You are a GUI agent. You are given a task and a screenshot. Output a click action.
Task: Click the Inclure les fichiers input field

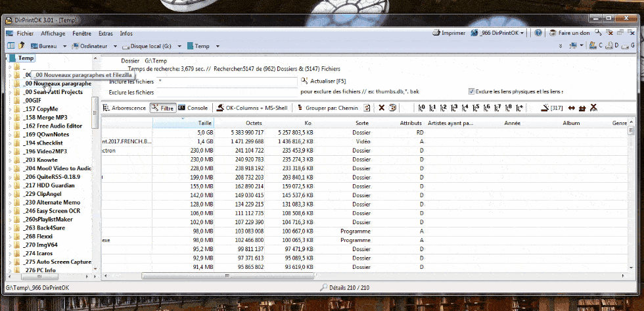(x=227, y=82)
